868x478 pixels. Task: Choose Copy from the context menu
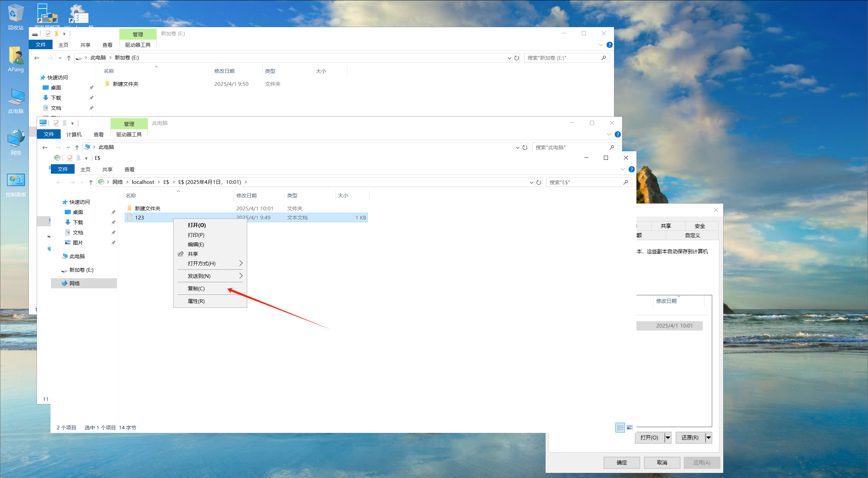(x=196, y=289)
